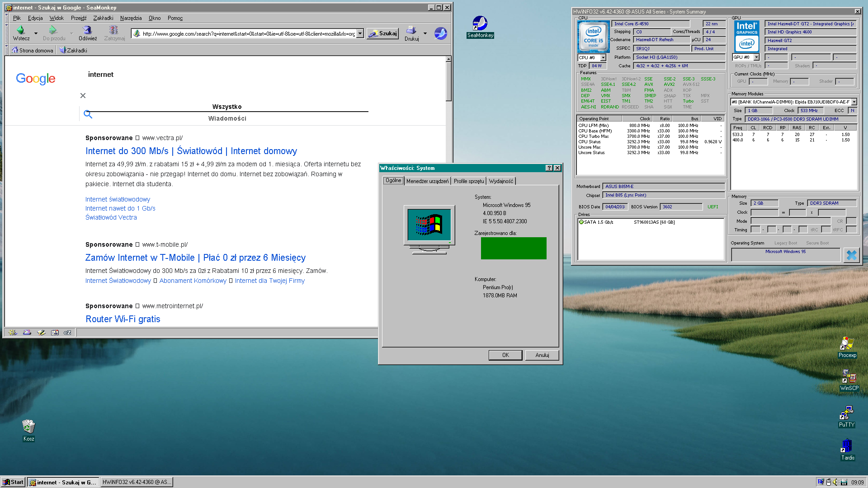
Task: Open the 'Światłowód Vectra' sublink
Action: [111, 217]
